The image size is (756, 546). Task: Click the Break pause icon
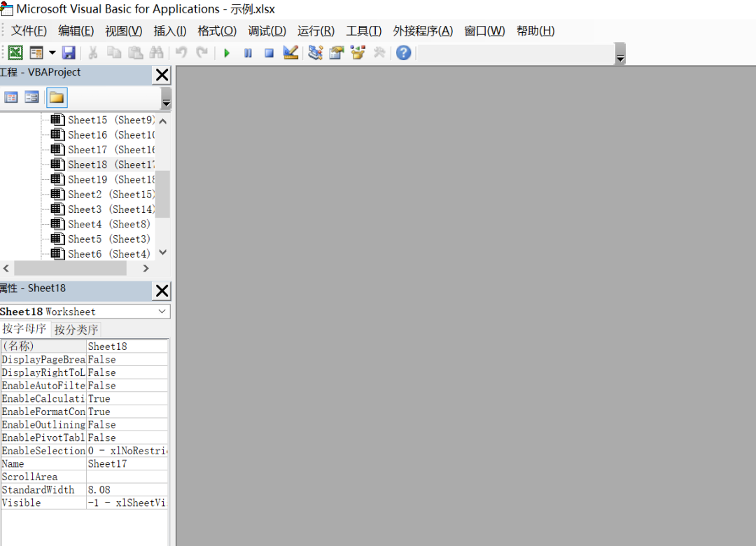248,53
